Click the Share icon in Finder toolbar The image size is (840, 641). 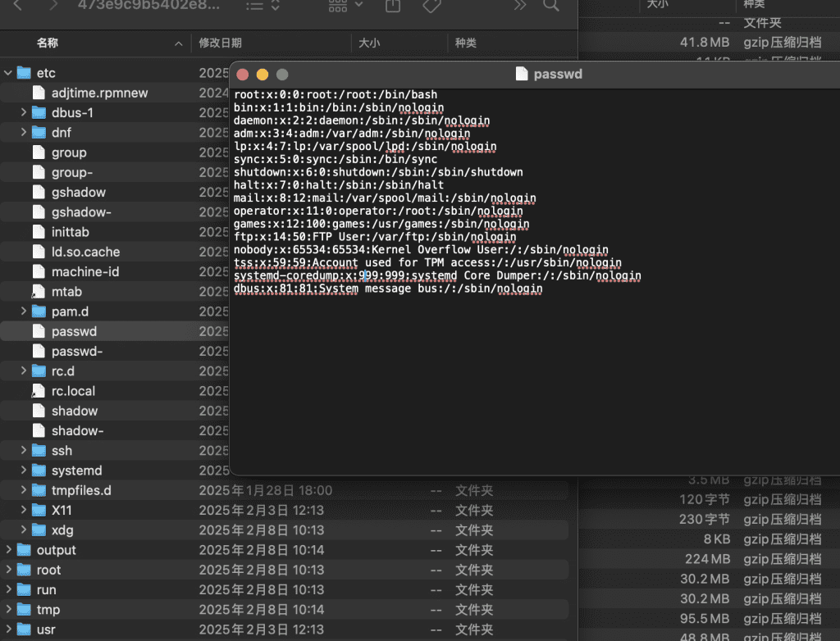pos(393,5)
